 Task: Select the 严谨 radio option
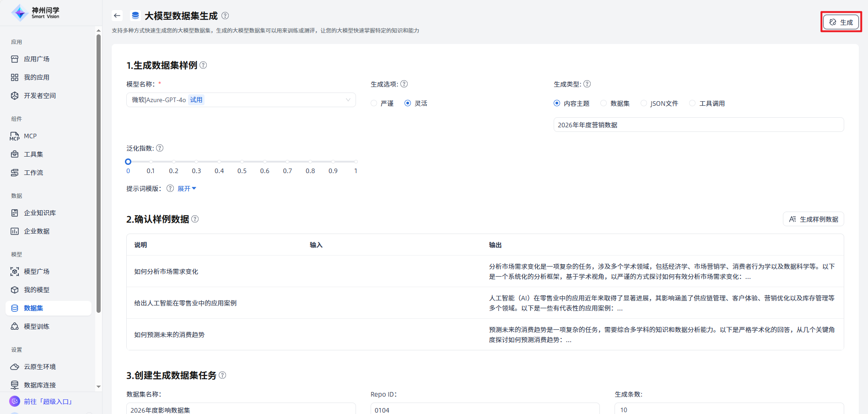click(x=374, y=103)
